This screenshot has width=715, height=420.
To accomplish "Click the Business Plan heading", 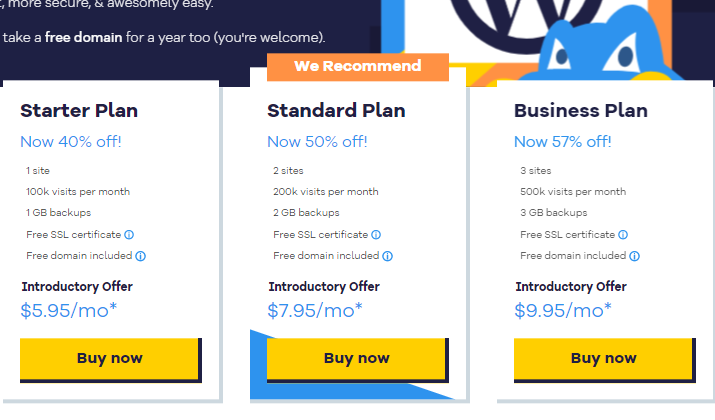I will [x=580, y=111].
